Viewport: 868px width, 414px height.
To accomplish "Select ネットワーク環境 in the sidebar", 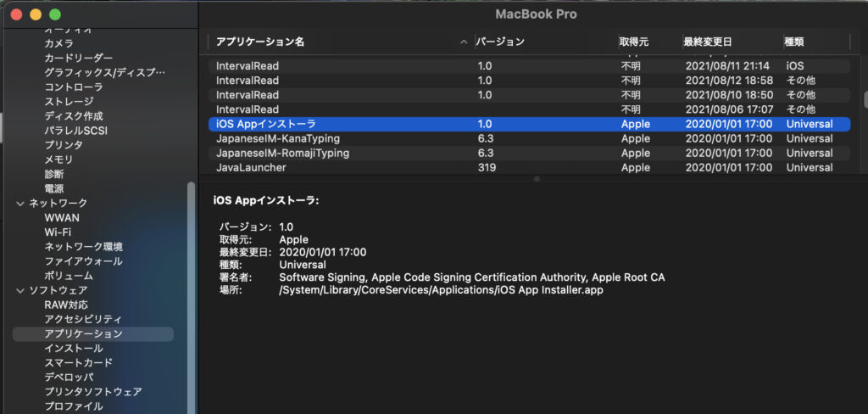I will tap(84, 247).
